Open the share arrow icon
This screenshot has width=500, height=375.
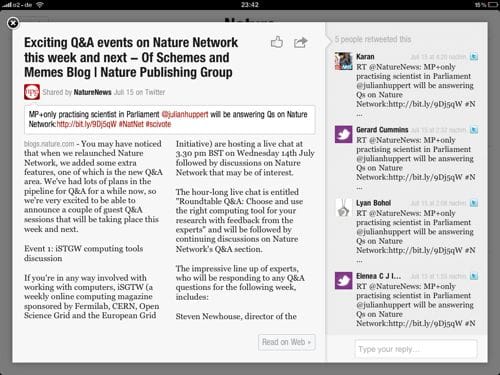coord(300,42)
